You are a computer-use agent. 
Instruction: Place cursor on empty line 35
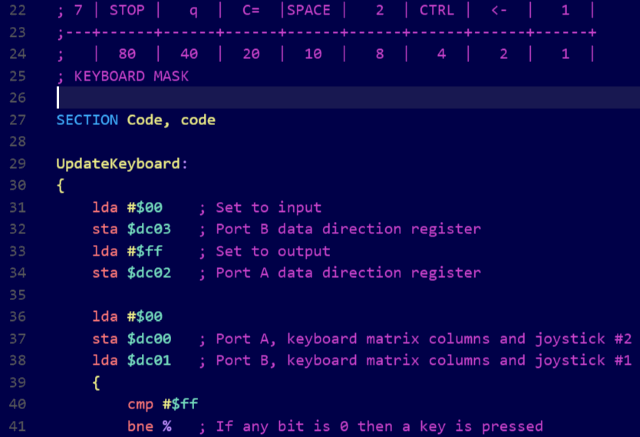327,295
